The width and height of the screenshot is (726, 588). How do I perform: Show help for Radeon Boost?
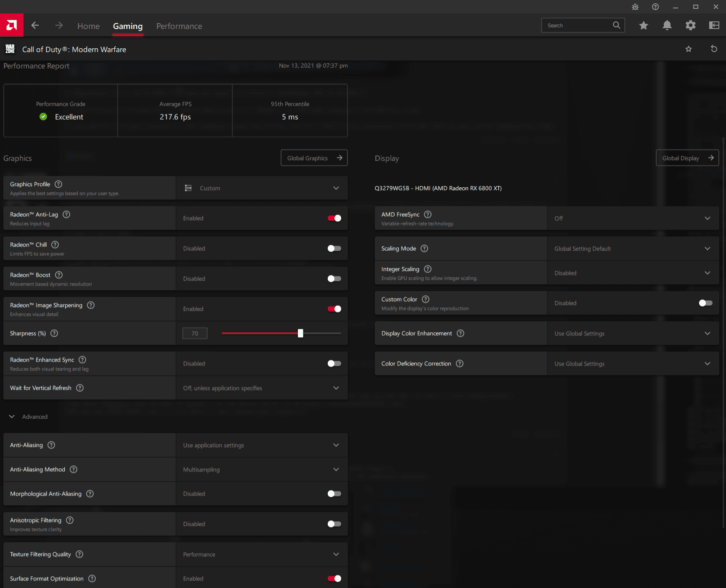(x=59, y=275)
